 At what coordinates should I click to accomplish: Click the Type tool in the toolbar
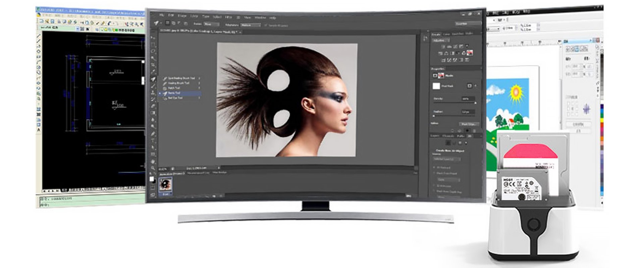point(153,141)
